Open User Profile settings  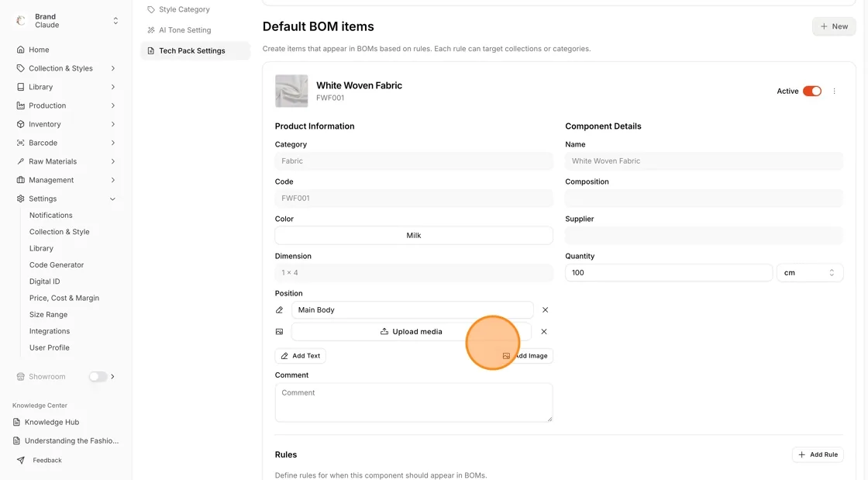click(50, 347)
